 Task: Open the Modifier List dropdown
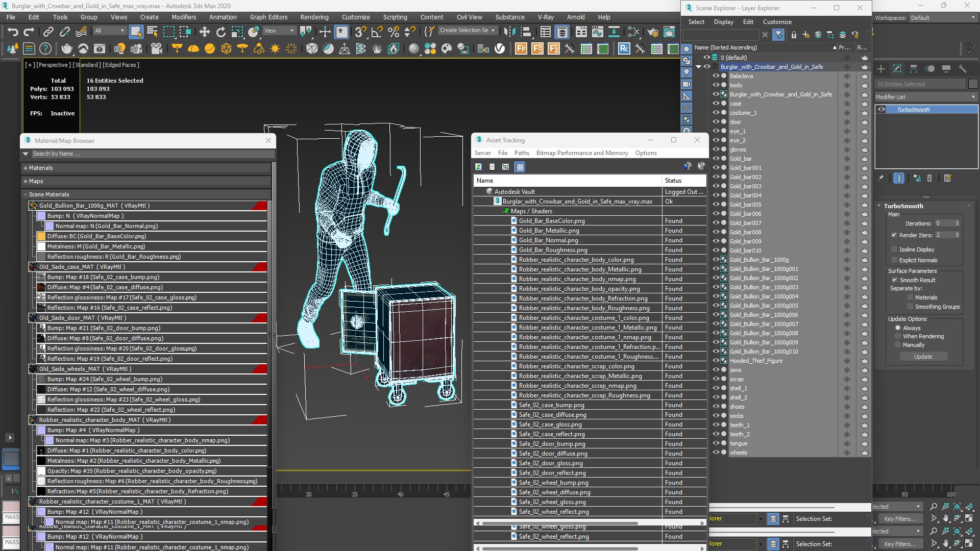[x=926, y=97]
